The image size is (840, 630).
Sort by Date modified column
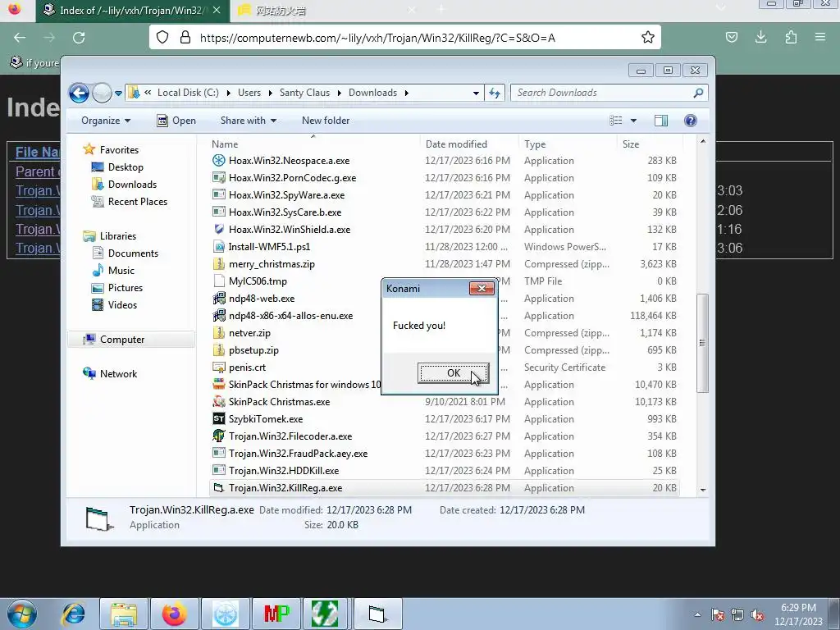(x=469, y=144)
